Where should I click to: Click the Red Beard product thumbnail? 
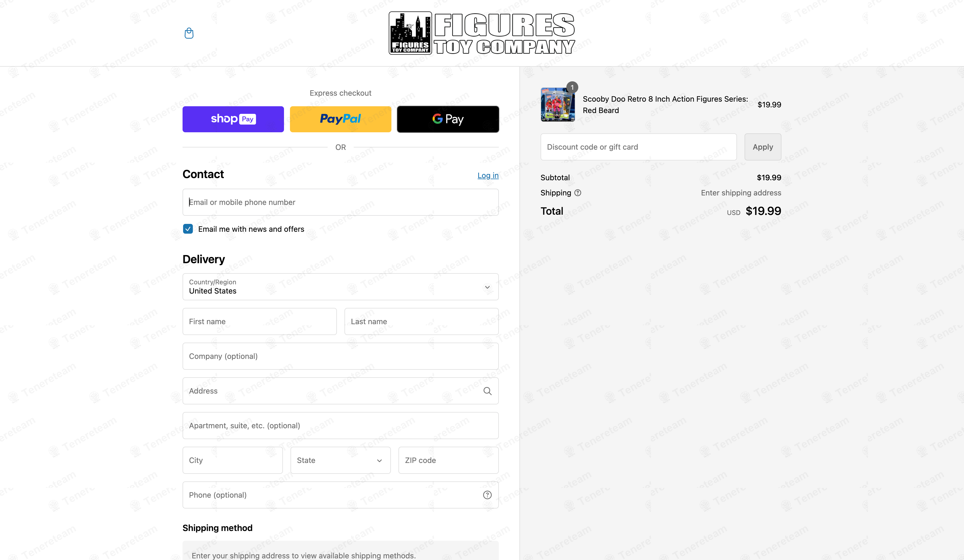coord(557,104)
